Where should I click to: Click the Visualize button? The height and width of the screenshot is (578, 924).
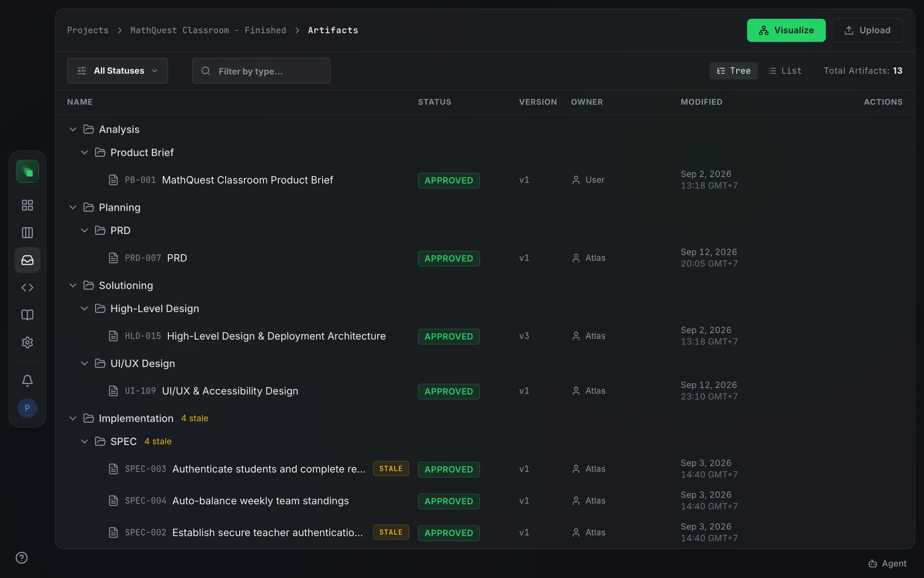786,30
